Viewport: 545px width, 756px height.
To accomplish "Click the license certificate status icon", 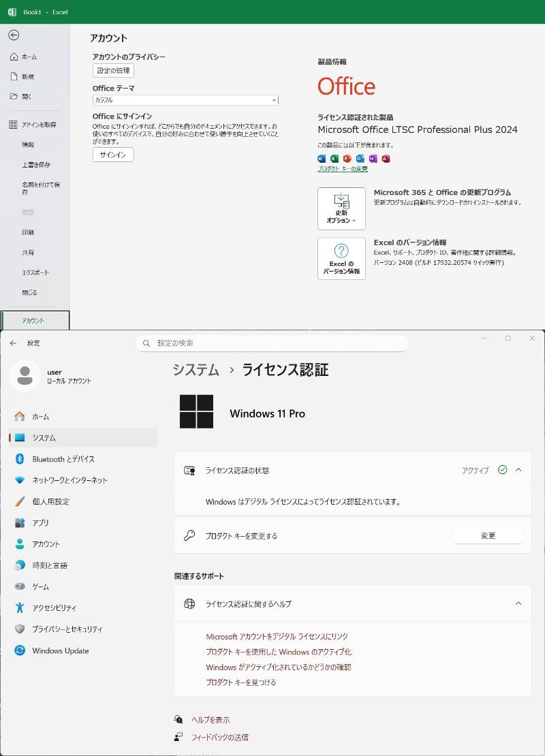I will 189,471.
